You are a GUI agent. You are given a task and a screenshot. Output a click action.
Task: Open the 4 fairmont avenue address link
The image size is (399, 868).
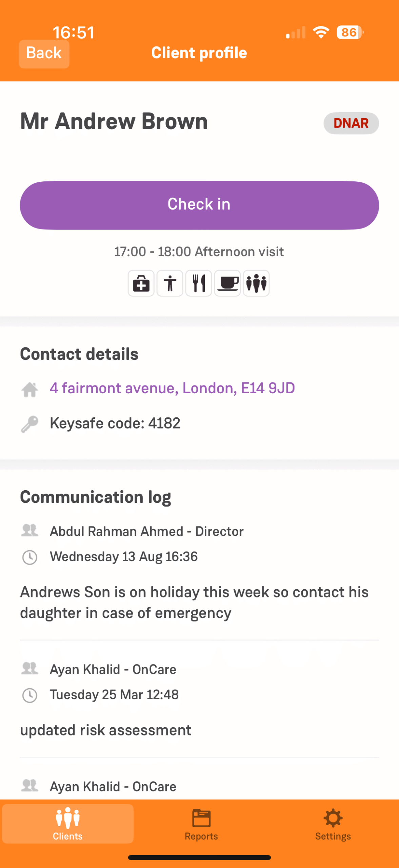pos(172,388)
